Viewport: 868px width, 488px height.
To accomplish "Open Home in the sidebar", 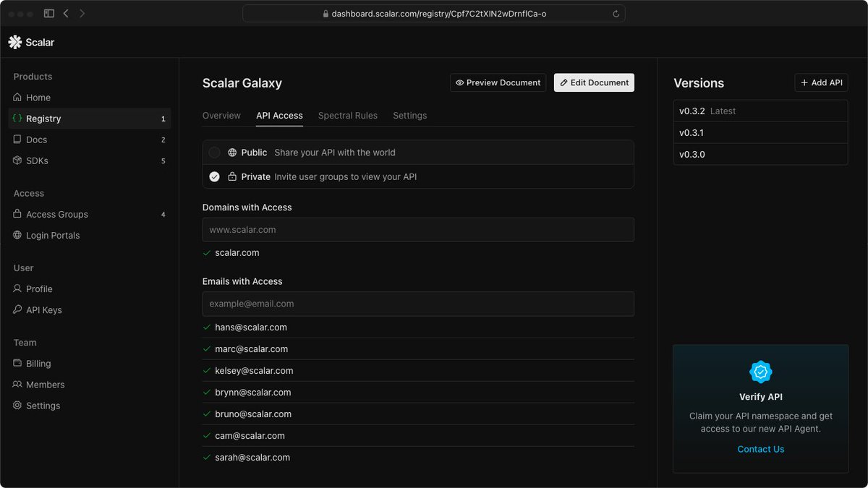I will pyautogui.click(x=90, y=98).
